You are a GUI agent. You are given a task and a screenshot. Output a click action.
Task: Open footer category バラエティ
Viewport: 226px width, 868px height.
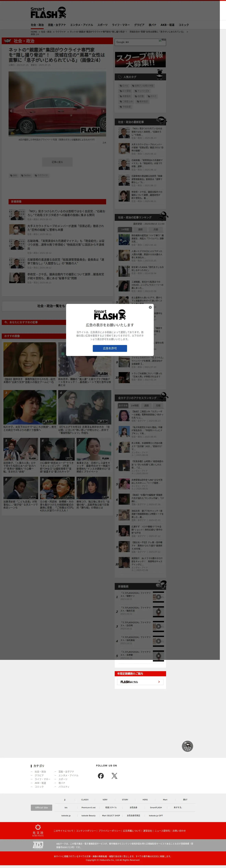coord(64,787)
